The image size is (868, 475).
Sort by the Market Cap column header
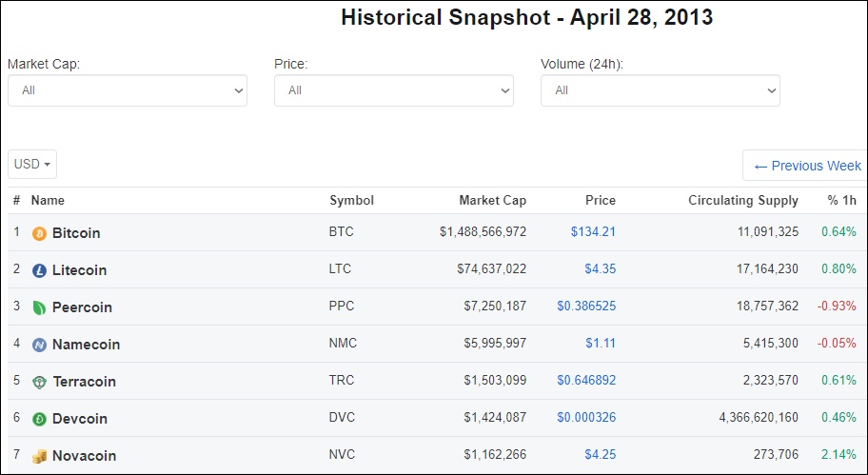493,200
